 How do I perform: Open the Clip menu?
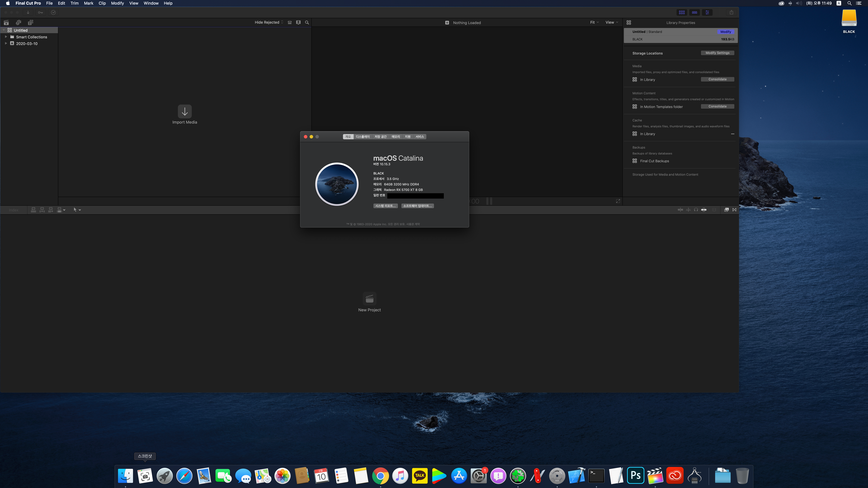(102, 3)
